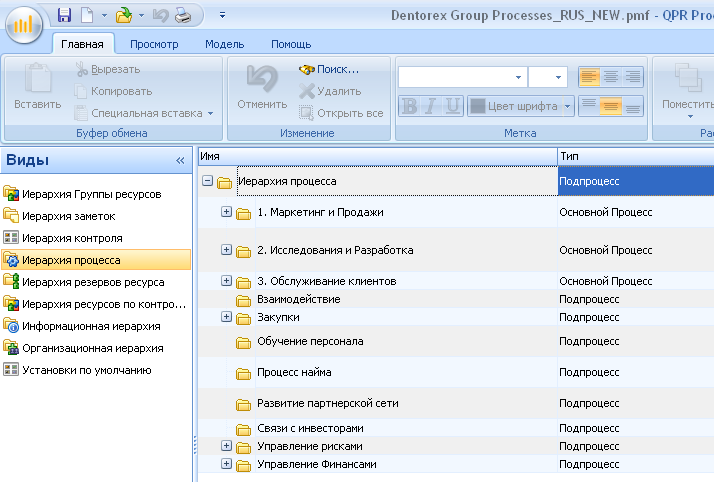Open Поиск... search

pos(329,69)
